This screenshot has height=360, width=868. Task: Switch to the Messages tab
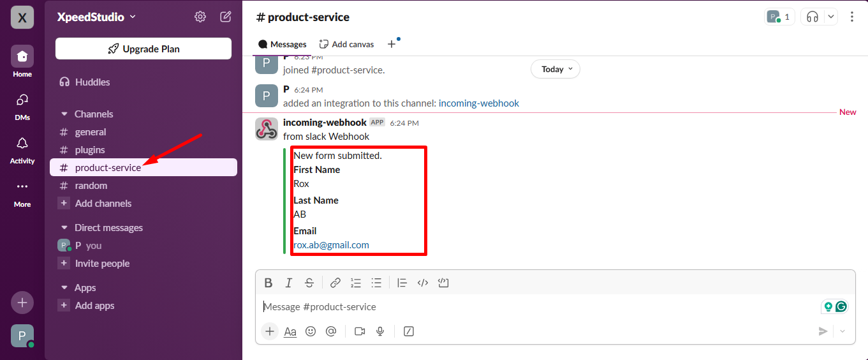click(x=282, y=44)
